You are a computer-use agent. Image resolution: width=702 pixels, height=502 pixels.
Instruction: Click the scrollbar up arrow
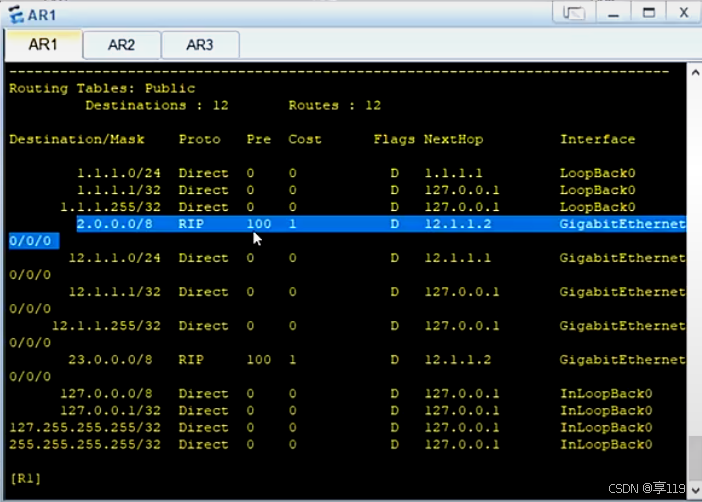pos(695,72)
